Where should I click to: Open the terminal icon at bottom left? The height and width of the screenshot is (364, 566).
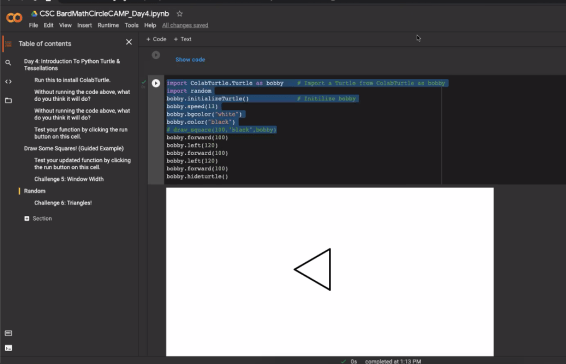pos(8,348)
